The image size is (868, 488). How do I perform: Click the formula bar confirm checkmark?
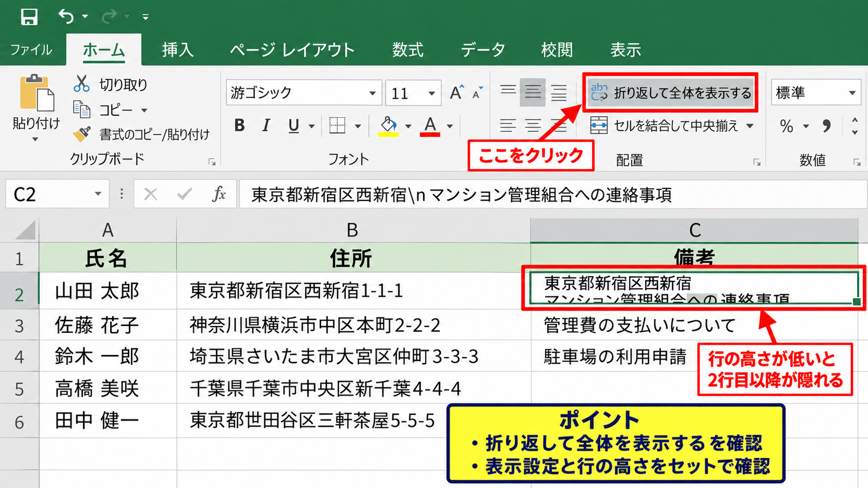coord(184,194)
